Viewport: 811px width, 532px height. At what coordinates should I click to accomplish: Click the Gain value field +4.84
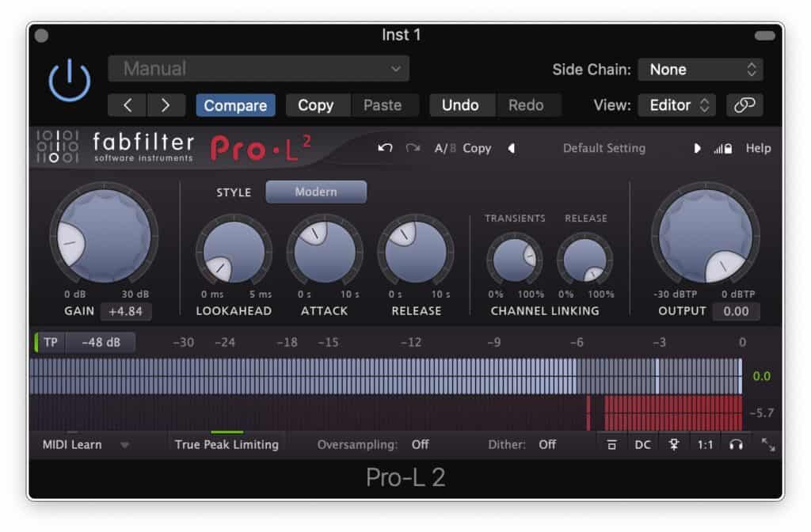coord(126,311)
